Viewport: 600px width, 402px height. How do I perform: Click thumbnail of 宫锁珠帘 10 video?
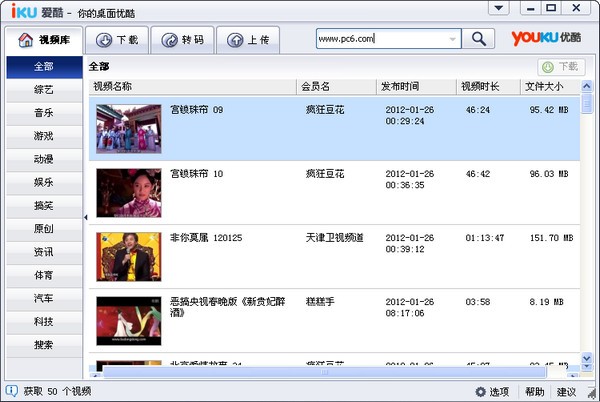point(128,193)
